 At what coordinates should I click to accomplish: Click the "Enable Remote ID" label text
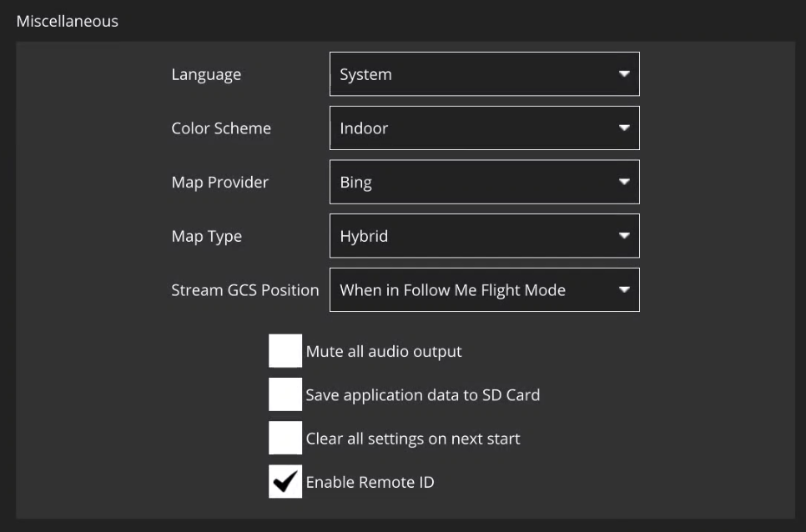coord(370,482)
